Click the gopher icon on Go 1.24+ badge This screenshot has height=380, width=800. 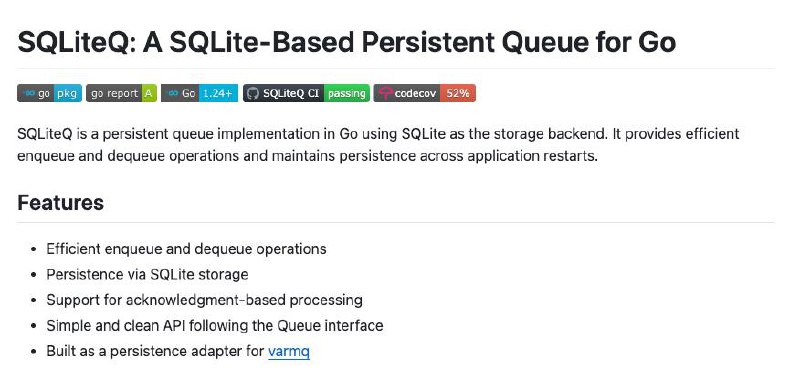pyautogui.click(x=173, y=93)
